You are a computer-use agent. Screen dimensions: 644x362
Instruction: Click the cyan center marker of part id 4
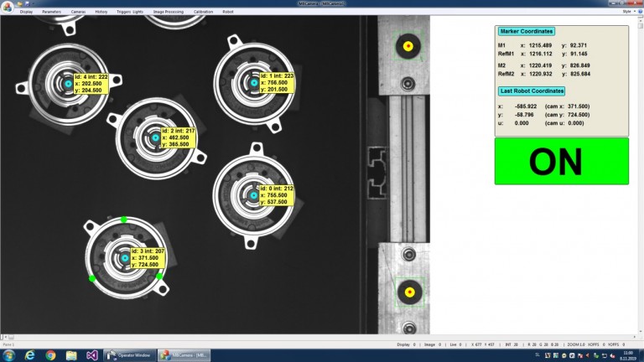pos(68,84)
